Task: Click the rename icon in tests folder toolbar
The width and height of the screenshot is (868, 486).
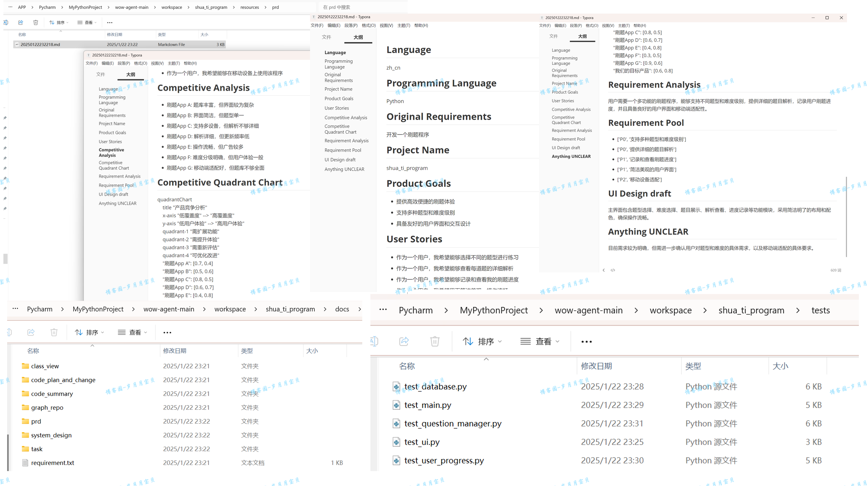Action: [x=374, y=341]
